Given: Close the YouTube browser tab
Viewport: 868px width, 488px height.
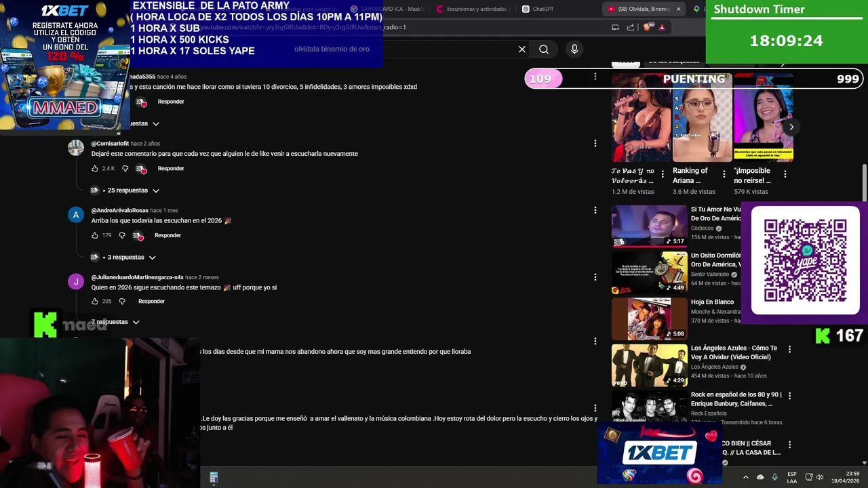Looking at the screenshot, I should [678, 9].
